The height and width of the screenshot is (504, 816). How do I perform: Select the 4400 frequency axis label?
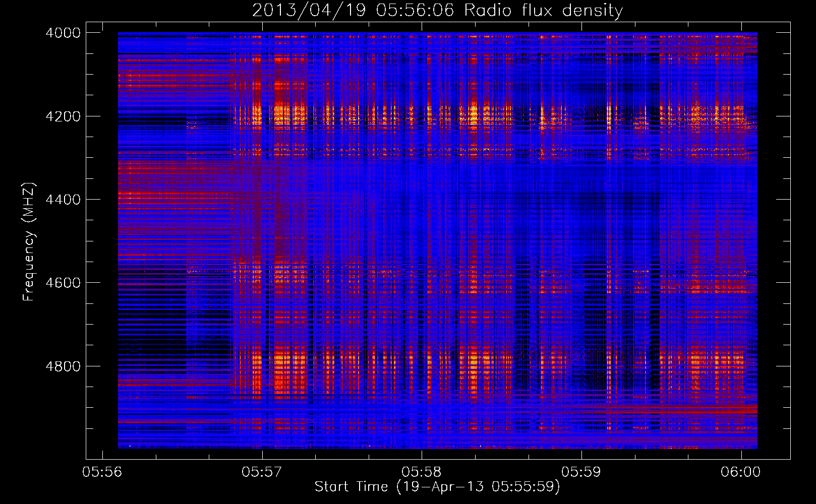63,200
